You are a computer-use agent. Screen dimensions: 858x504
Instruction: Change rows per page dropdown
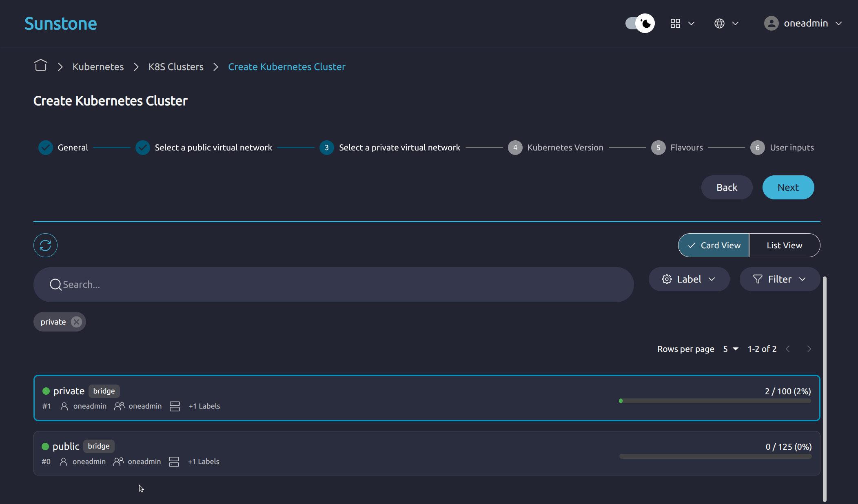click(731, 349)
